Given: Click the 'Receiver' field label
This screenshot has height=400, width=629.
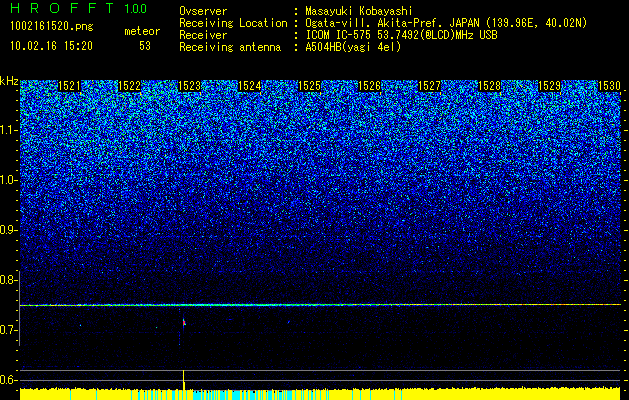Looking at the screenshot, I should click(203, 36).
